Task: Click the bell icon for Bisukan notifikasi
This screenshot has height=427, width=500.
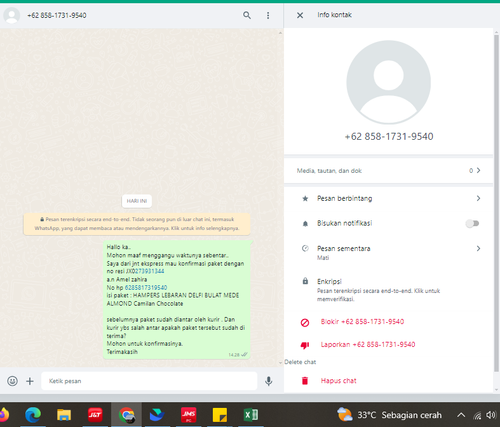Action: pos(305,224)
